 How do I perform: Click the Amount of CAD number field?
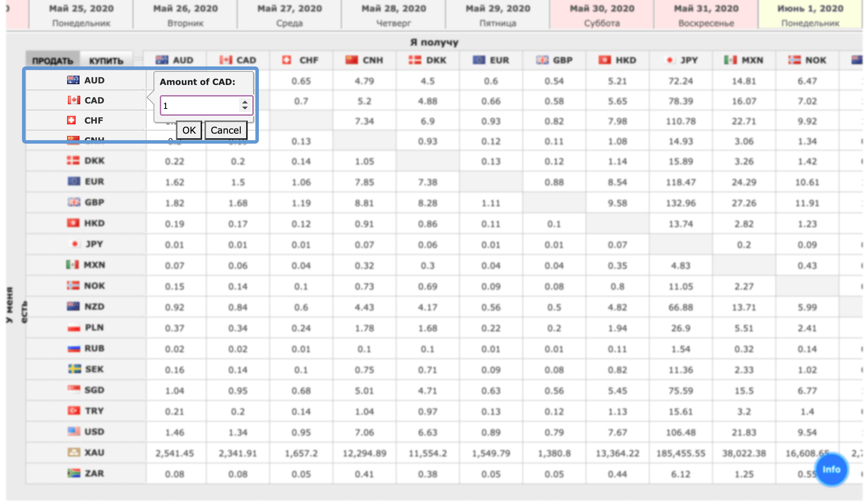(199, 105)
